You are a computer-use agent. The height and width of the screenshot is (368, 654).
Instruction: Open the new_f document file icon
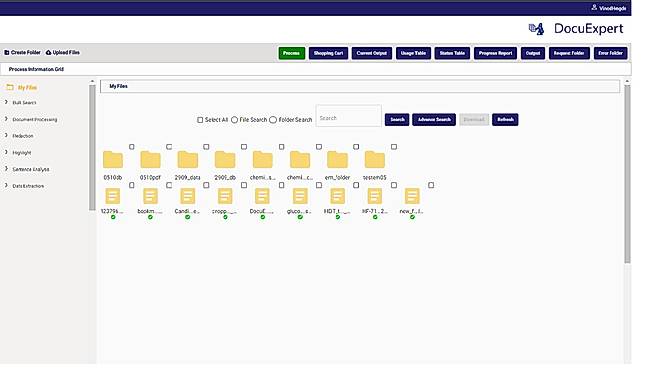pyautogui.click(x=412, y=196)
